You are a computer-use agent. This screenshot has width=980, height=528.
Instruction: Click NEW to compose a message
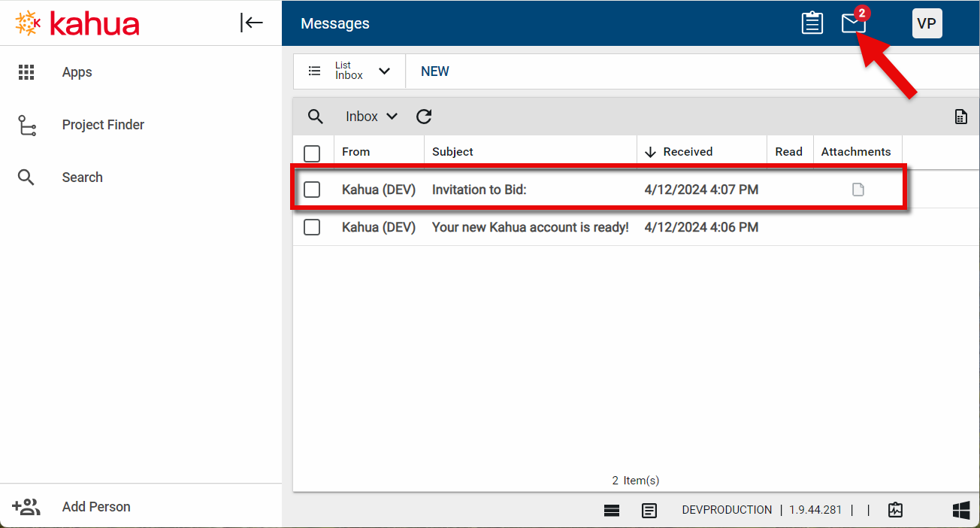[434, 71]
